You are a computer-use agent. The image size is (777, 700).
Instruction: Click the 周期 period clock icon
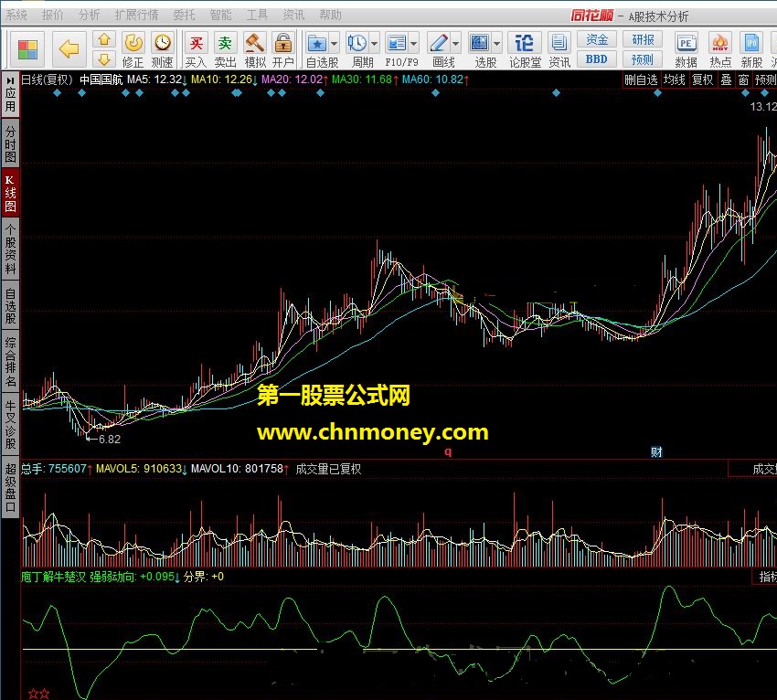357,43
